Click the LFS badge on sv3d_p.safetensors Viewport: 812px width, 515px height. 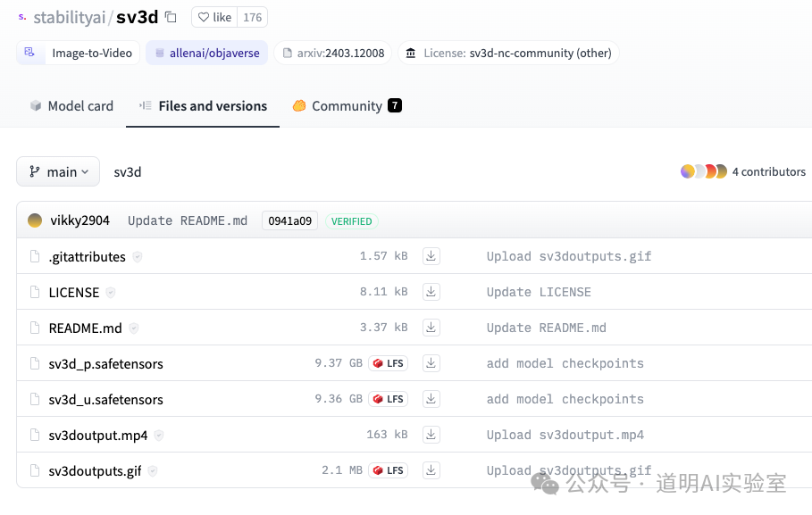pyautogui.click(x=389, y=363)
